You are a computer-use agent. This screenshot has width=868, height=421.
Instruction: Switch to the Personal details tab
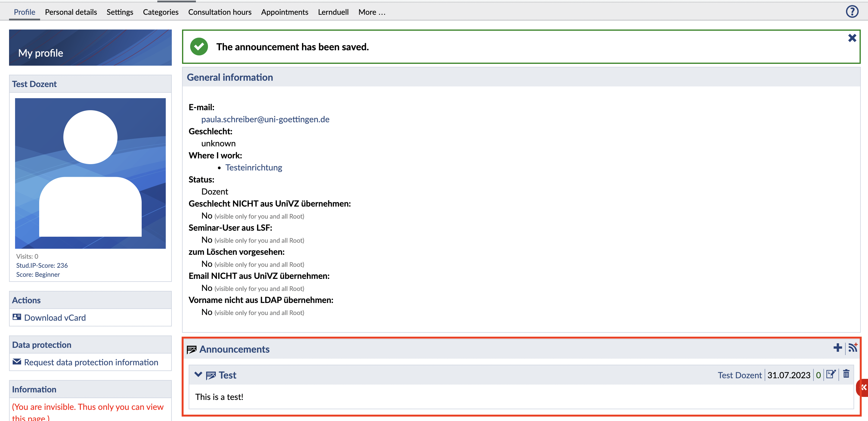tap(71, 12)
